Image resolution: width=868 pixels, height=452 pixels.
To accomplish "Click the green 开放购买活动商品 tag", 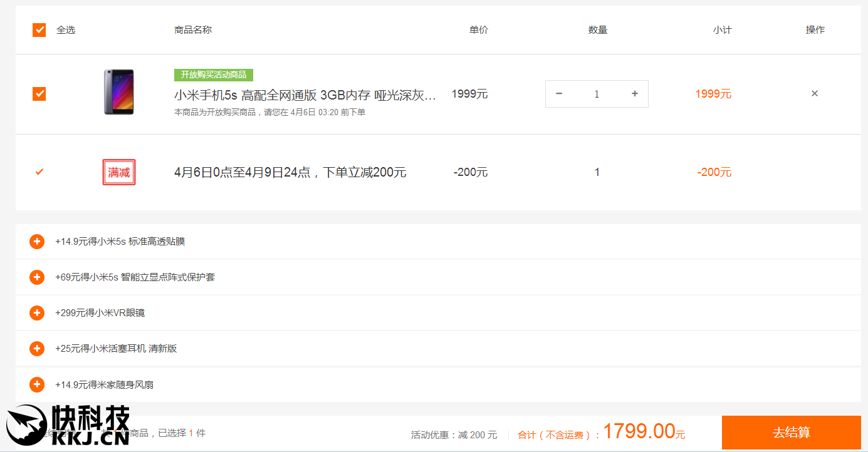I will (x=214, y=75).
